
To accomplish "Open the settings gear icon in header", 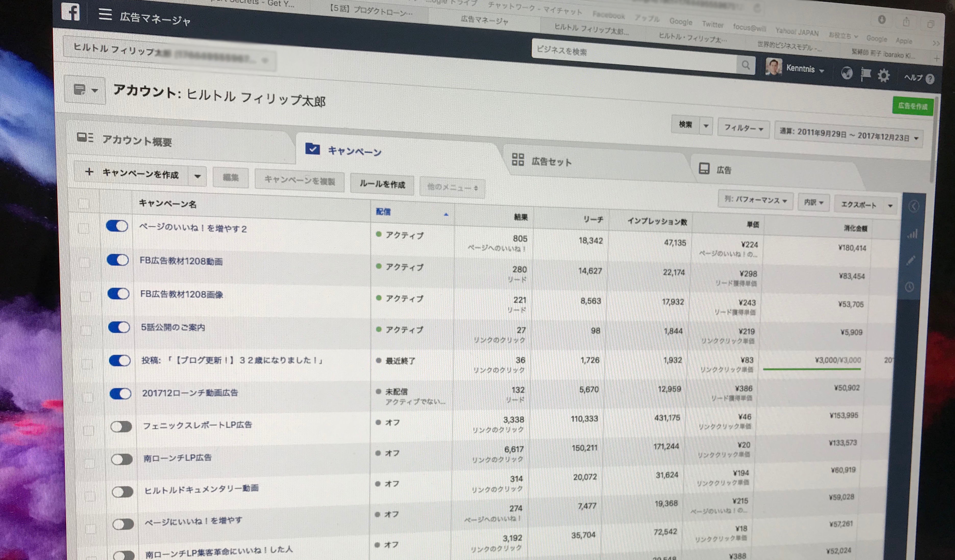I will click(x=883, y=76).
